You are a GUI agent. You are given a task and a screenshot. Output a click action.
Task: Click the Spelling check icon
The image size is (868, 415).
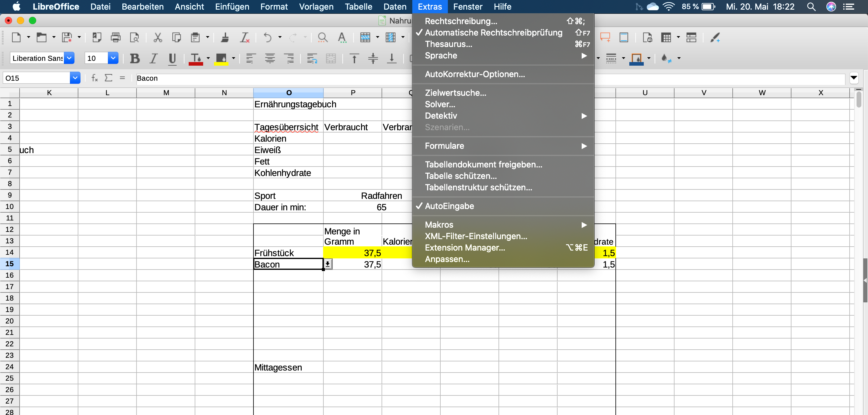tap(342, 37)
